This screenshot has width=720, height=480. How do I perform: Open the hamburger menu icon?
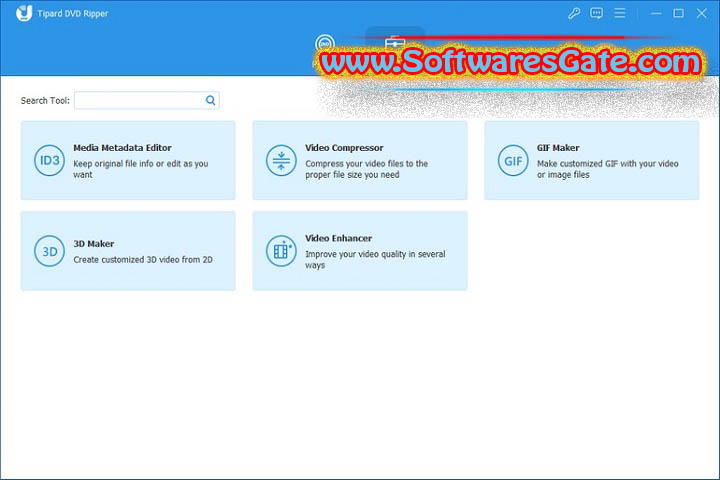[620, 13]
